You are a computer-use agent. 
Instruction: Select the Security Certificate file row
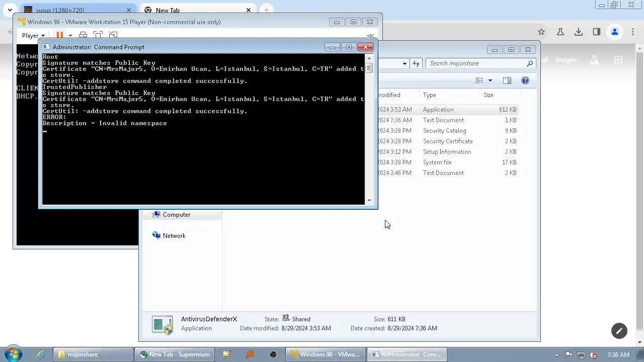[x=447, y=141]
